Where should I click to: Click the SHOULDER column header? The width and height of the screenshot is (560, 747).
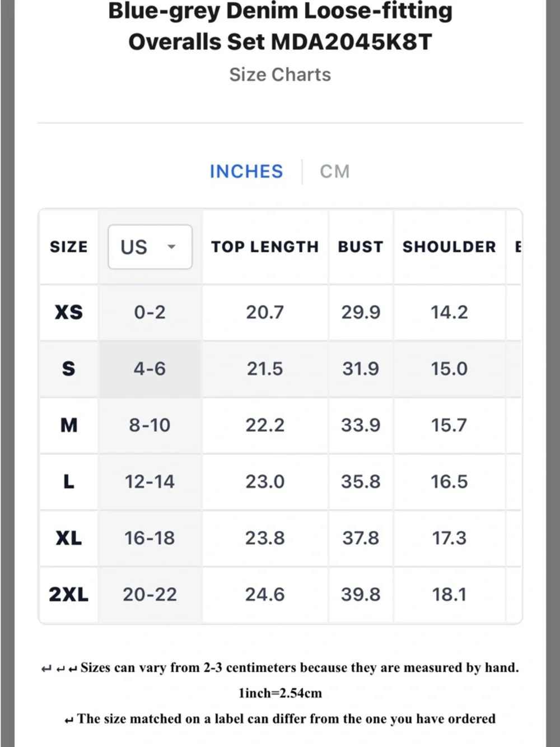(x=449, y=247)
